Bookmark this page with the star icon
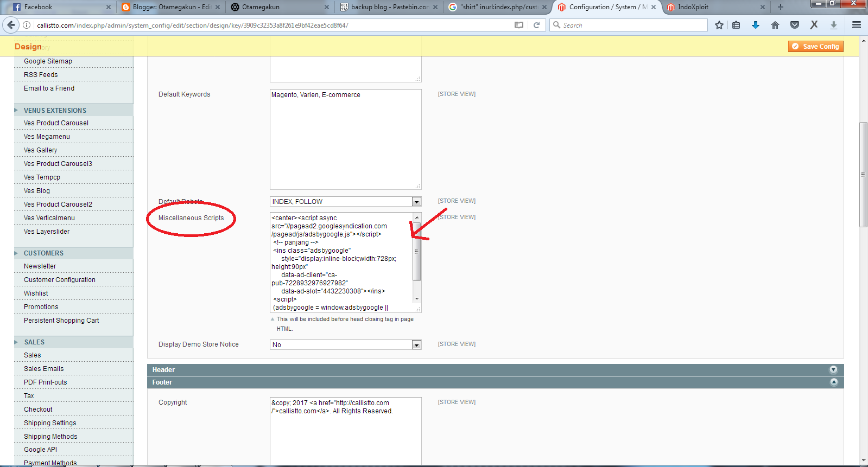 pos(719,25)
